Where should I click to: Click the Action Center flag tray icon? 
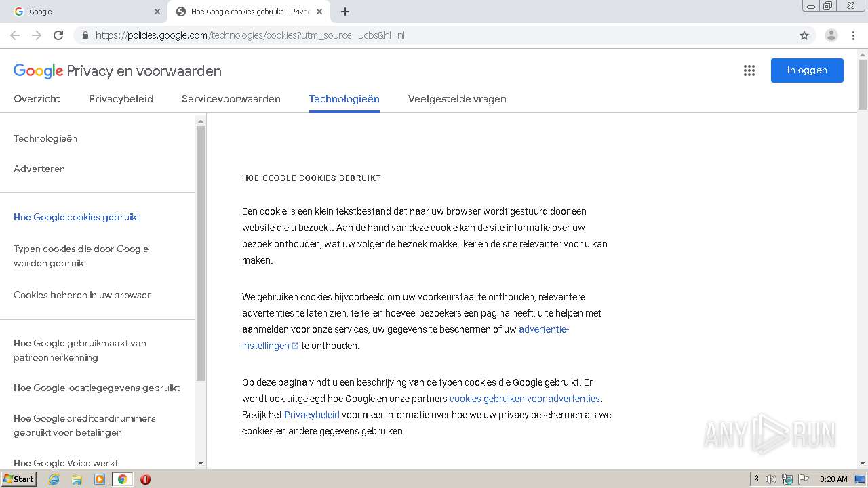coord(804,479)
